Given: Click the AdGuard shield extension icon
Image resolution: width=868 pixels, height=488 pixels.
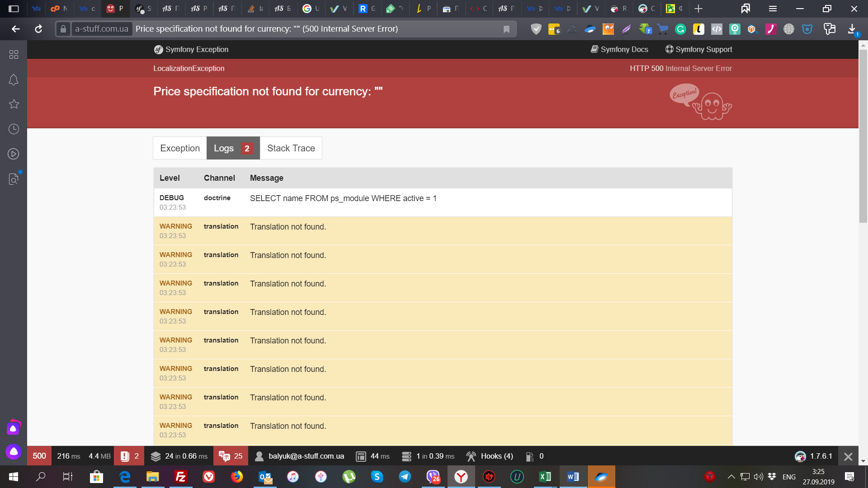Looking at the screenshot, I should [x=537, y=29].
